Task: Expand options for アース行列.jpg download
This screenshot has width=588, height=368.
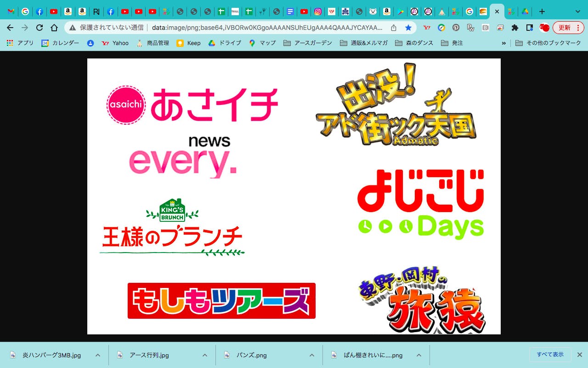Action: tap(205, 355)
